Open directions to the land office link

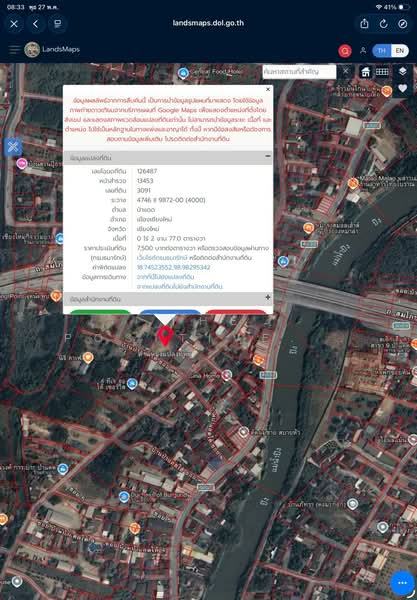pyautogui.click(x=179, y=286)
